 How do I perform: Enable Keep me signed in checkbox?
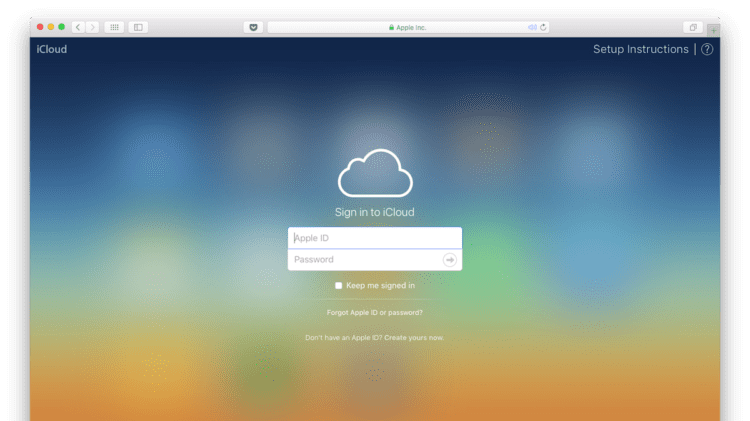coord(339,286)
